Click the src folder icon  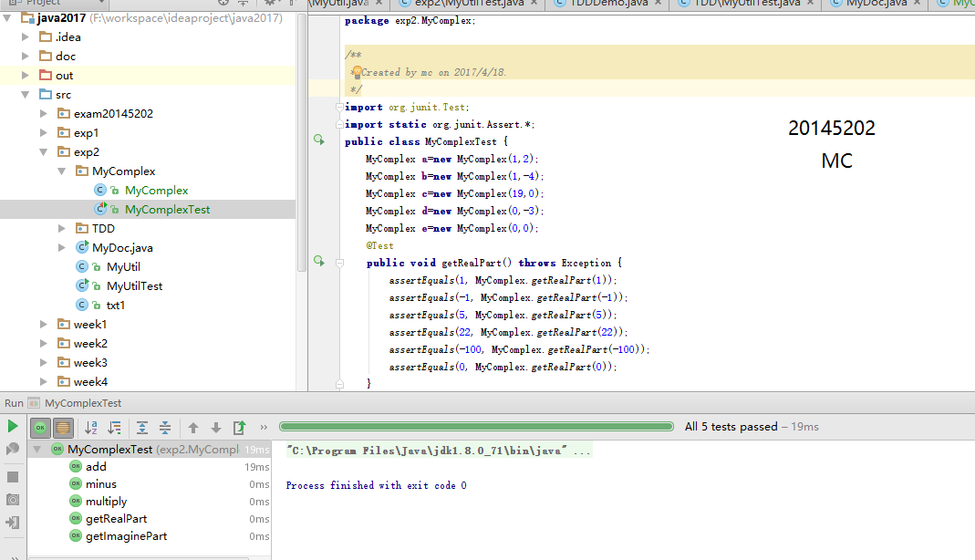click(46, 95)
